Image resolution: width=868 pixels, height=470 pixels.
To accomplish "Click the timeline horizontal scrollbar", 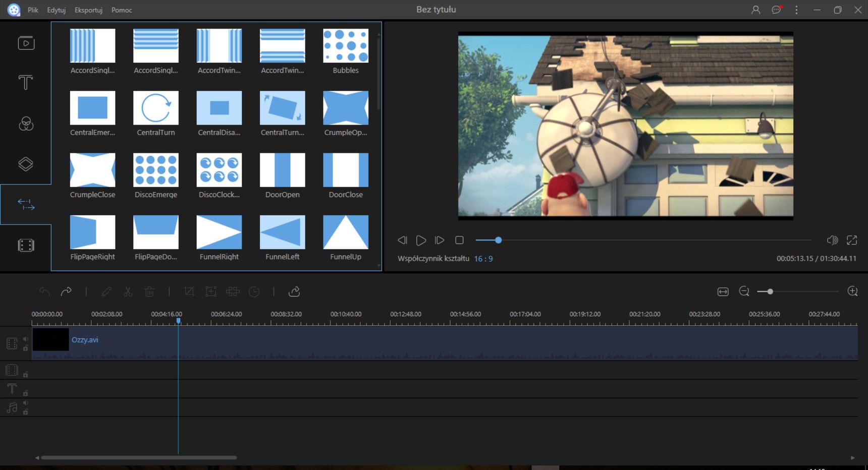I will (x=139, y=457).
